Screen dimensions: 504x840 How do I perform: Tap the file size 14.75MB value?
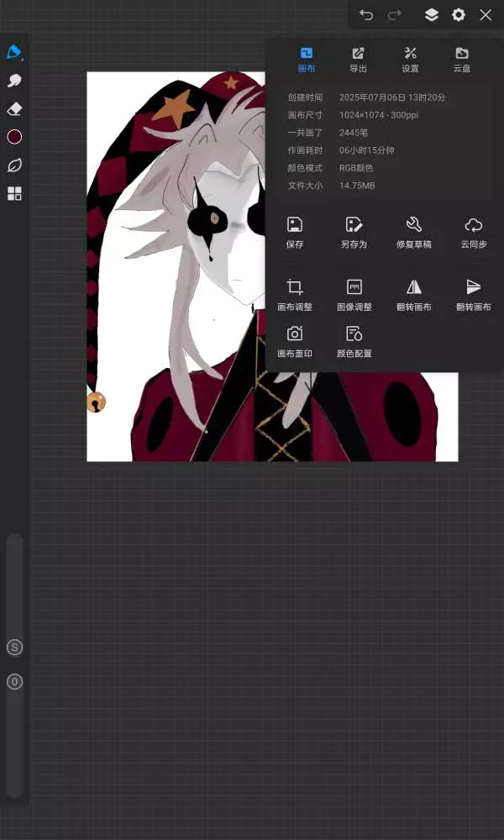pos(357,186)
